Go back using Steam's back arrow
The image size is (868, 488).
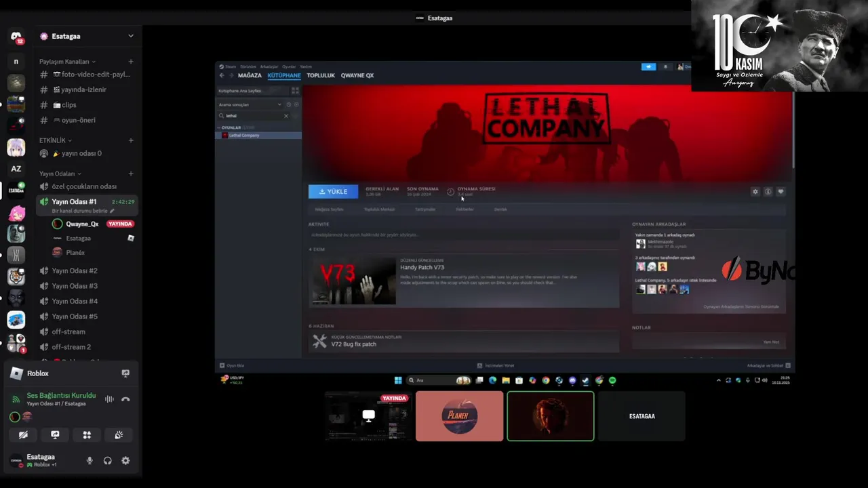222,75
